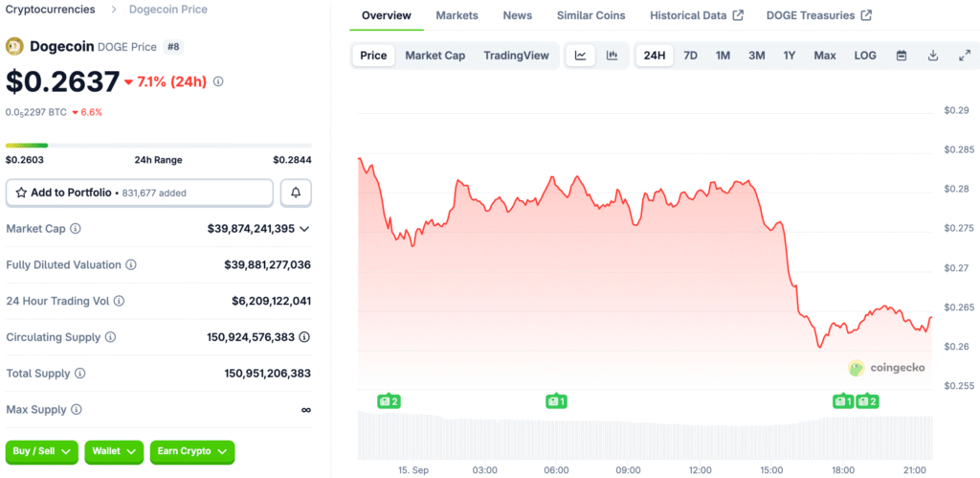
Task: Open the 24 Hour Trading Vol info icon
Action: tap(119, 302)
